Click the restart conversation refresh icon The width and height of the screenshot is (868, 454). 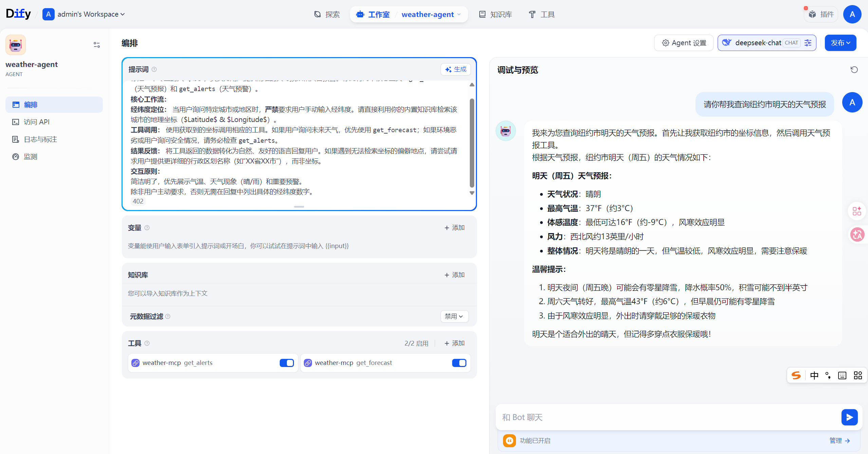click(854, 70)
